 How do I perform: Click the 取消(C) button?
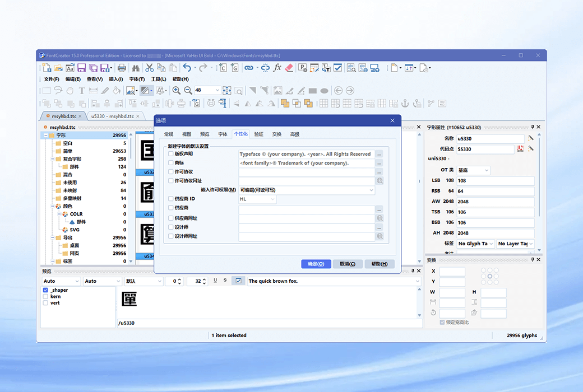pyautogui.click(x=348, y=264)
